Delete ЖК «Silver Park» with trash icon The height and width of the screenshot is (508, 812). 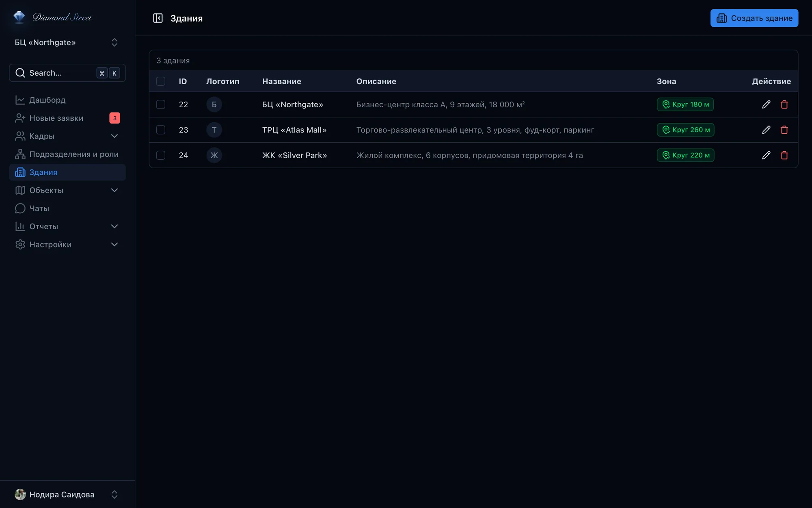784,155
